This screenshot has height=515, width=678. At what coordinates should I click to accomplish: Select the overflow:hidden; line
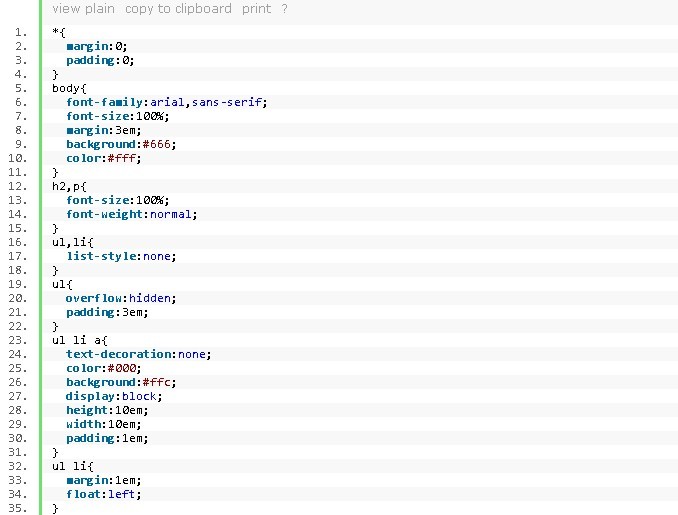click(121, 298)
